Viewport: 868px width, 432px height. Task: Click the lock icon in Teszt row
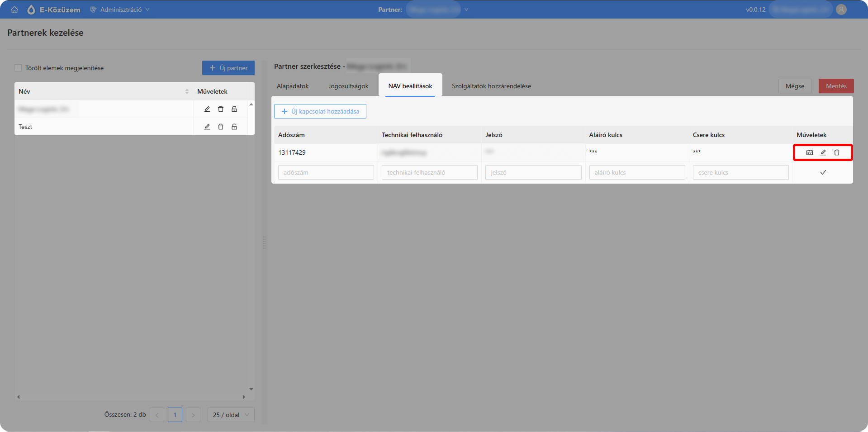point(234,127)
